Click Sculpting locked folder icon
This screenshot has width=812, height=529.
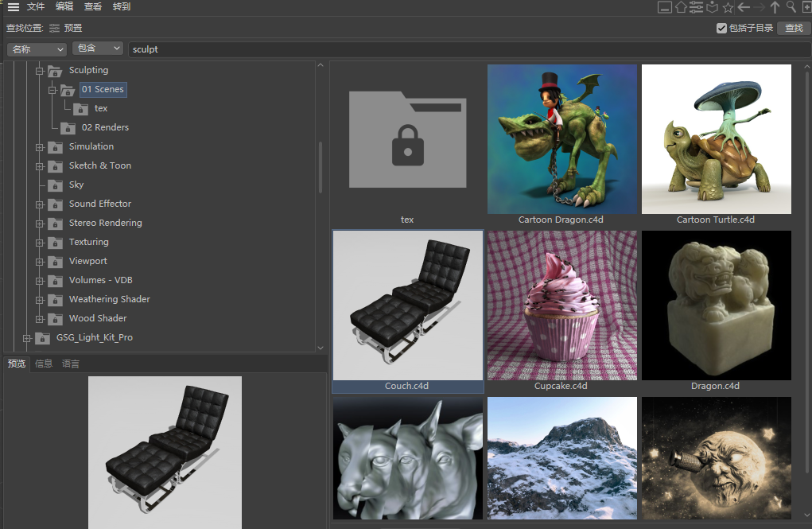coord(55,71)
